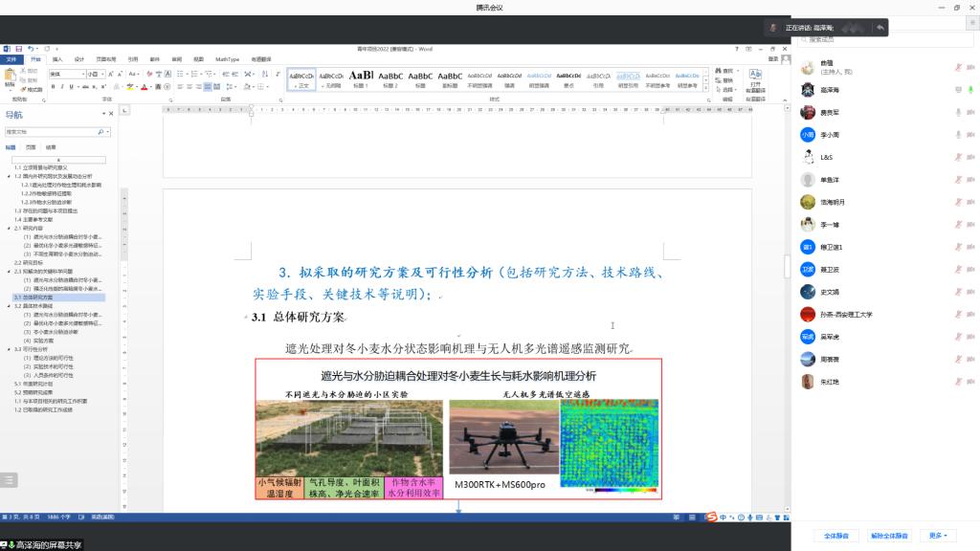Click the Bold formatting icon in ribbon

point(54,87)
